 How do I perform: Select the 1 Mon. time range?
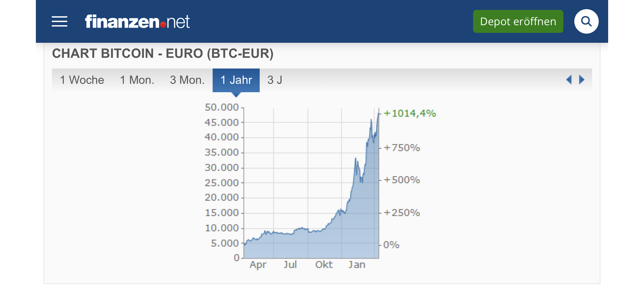click(137, 80)
